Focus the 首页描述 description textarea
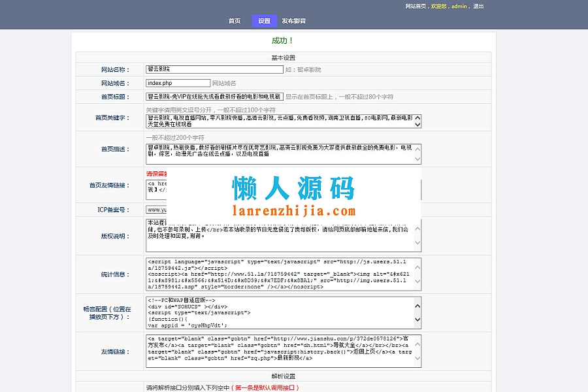The image size is (588, 392). 284,154
